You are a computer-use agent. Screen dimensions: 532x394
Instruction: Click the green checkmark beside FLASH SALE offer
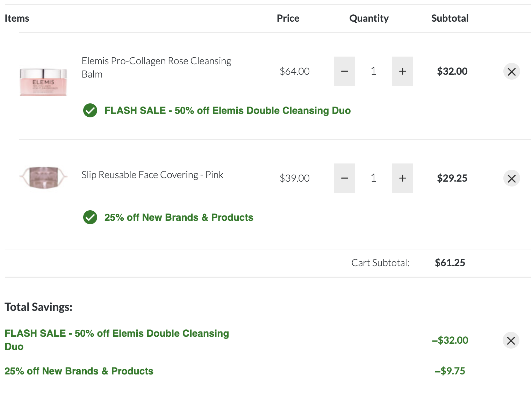tap(90, 110)
